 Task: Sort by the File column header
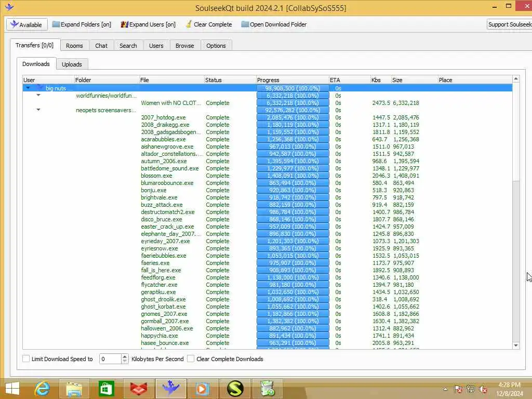pos(171,80)
